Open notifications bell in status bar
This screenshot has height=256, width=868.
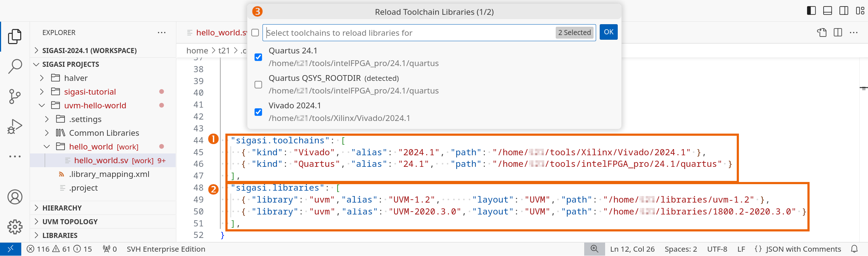click(854, 249)
